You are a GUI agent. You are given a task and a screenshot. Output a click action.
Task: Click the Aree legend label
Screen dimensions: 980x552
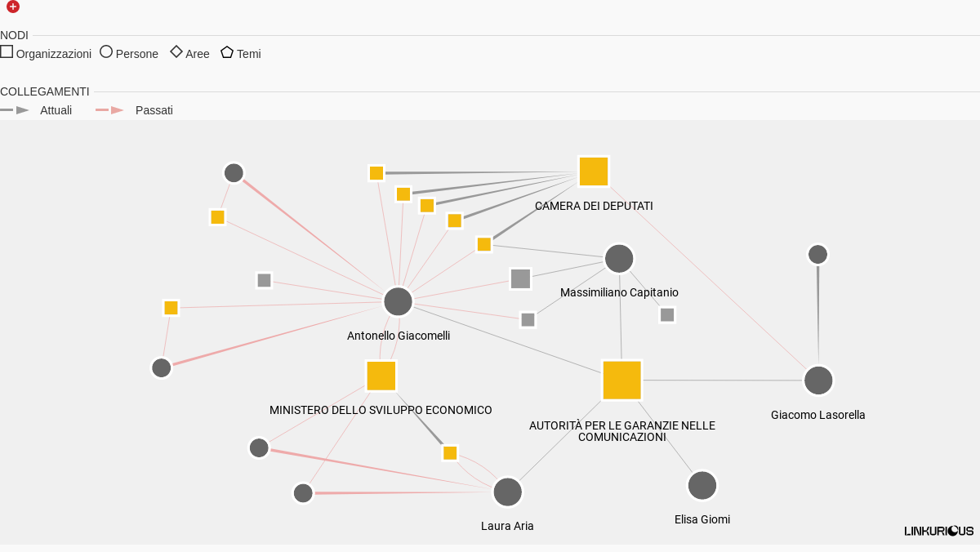coord(198,54)
